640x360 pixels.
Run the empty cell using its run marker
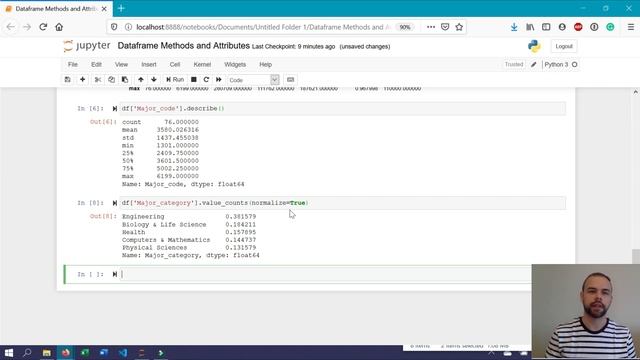pyautogui.click(x=115, y=274)
